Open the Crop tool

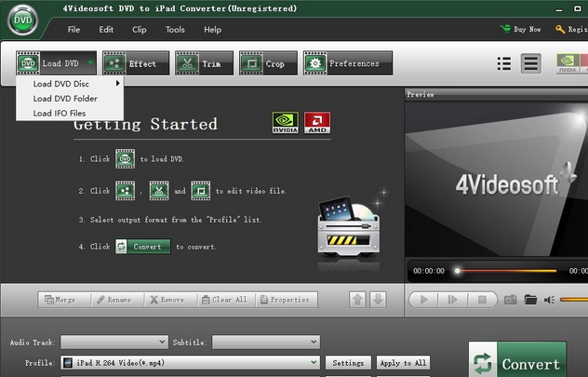click(x=269, y=63)
